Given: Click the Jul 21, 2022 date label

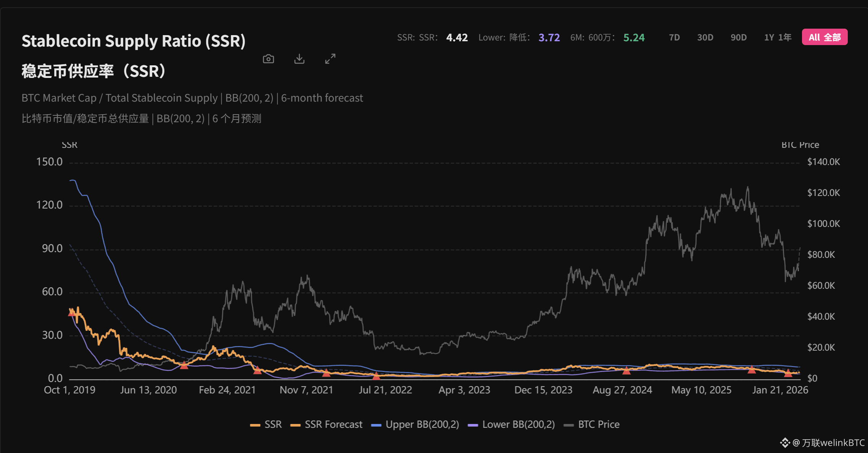Looking at the screenshot, I should [x=385, y=390].
